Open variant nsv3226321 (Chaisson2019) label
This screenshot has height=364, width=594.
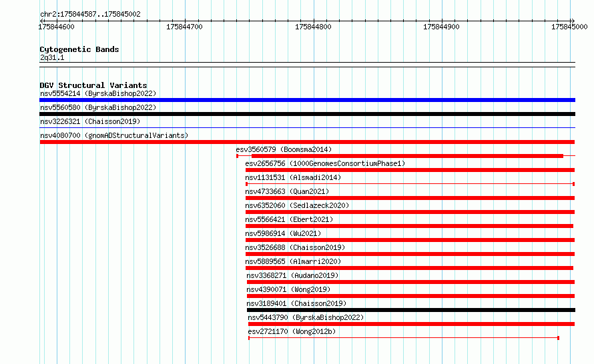click(x=90, y=121)
